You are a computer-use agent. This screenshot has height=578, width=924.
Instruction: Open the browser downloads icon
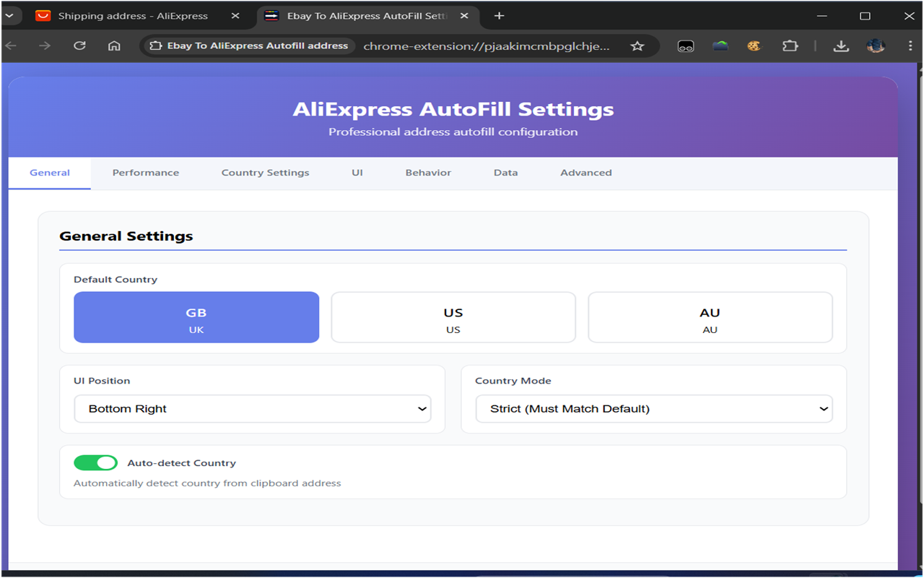point(840,46)
